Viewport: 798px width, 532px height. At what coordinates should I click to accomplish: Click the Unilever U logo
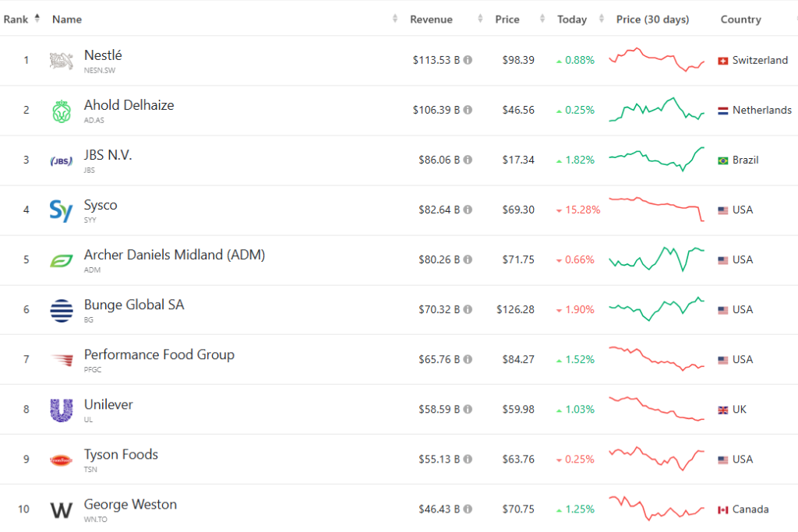(x=62, y=410)
